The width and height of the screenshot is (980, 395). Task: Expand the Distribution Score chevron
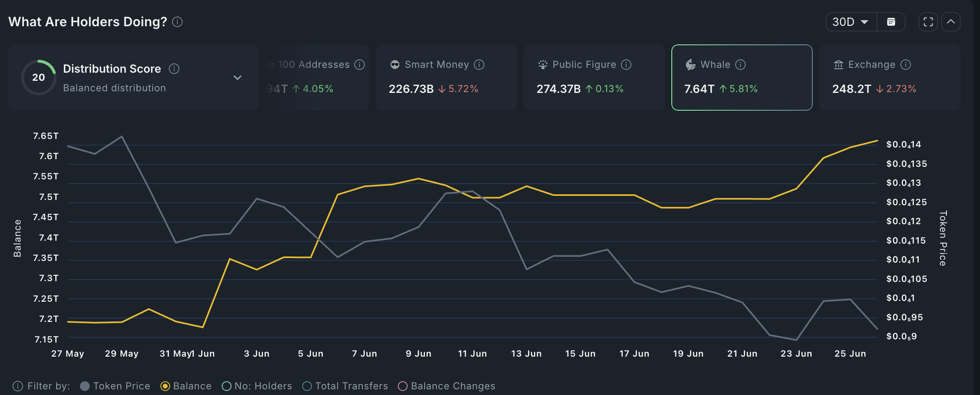(x=238, y=78)
